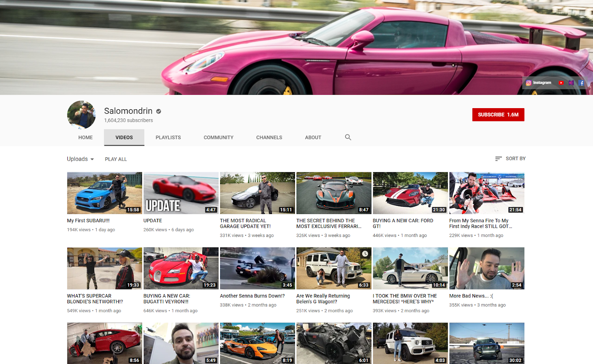Play the burnt car wreck thumbnail, 6:01
The height and width of the screenshot is (364, 593).
(x=334, y=343)
